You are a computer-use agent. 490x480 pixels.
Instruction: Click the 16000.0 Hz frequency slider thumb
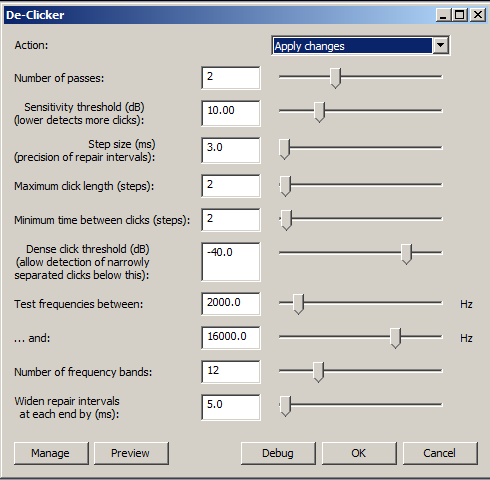tap(395, 338)
